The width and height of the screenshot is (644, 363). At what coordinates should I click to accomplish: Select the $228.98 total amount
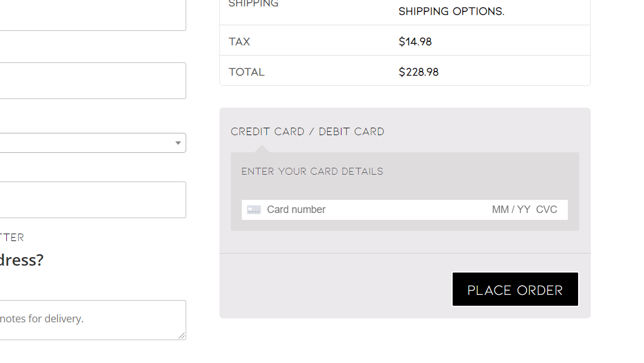click(418, 72)
